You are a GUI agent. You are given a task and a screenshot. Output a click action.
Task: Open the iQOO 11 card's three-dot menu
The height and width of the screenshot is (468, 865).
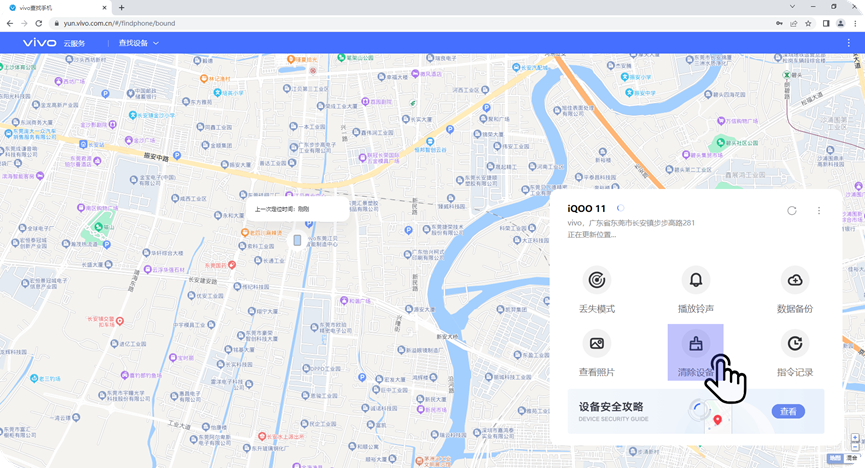[819, 210]
